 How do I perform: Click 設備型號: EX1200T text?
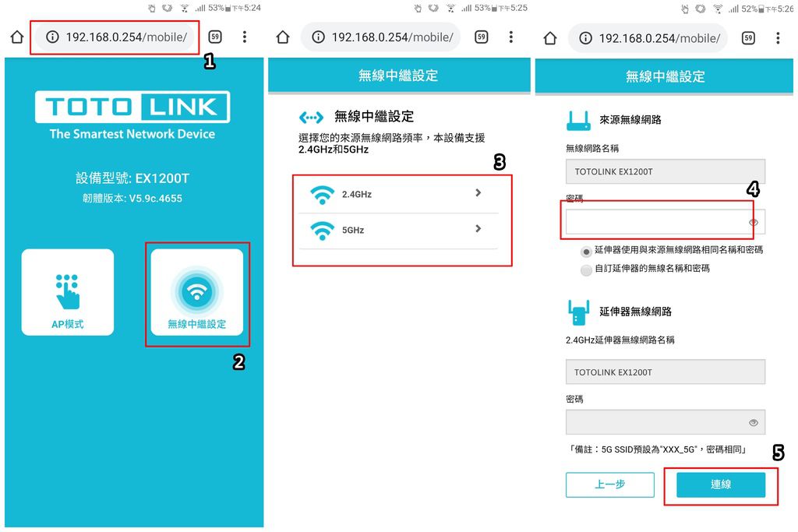coord(132,178)
